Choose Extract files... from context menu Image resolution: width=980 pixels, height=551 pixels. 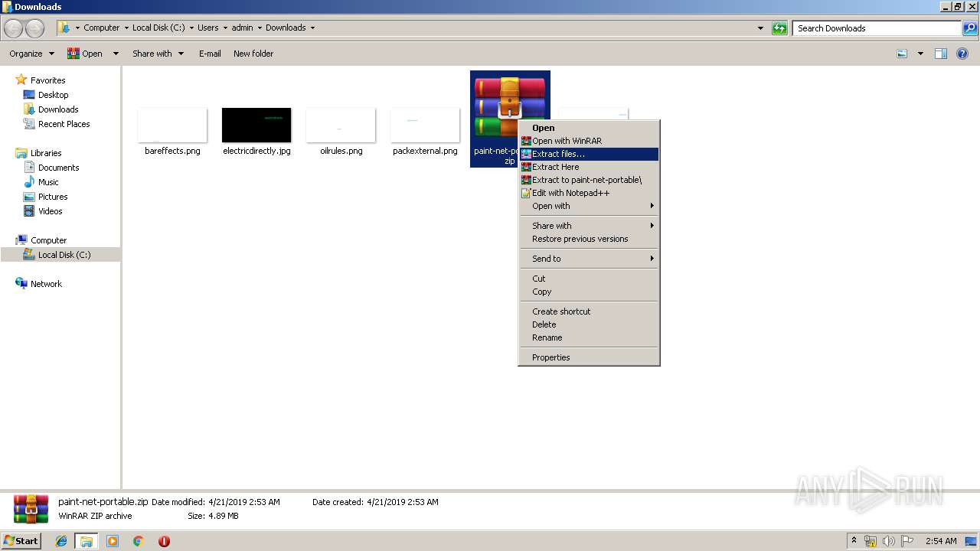tap(589, 154)
